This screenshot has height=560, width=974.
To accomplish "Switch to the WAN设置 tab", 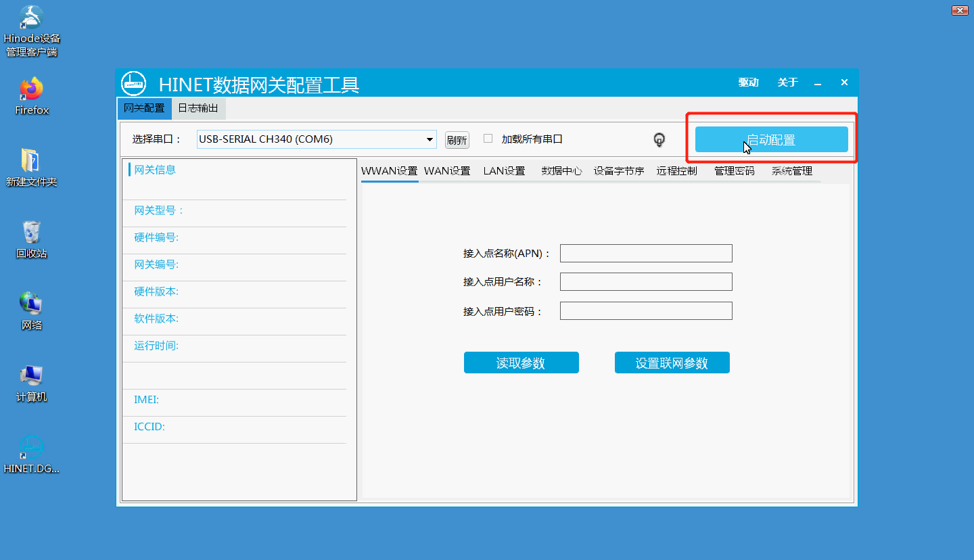I will click(x=447, y=170).
